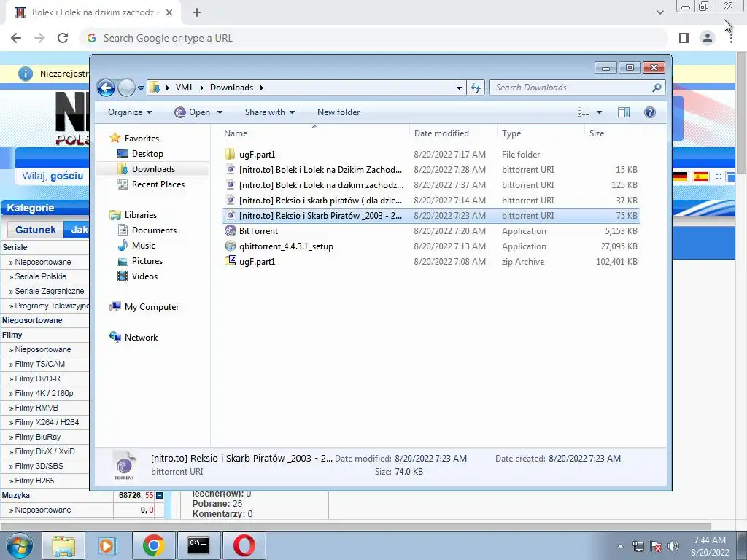The image size is (747, 560).
Task: Open Filmy TS/CAM category link
Action: 39,365
